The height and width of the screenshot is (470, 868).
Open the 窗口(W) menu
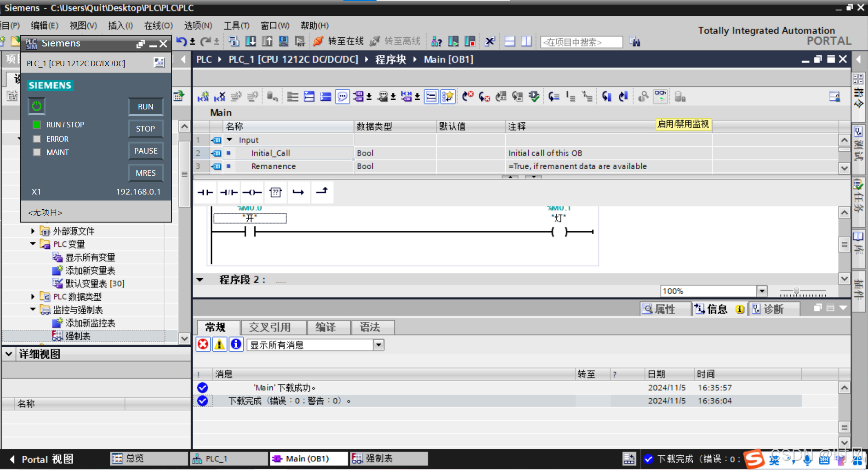[275, 26]
